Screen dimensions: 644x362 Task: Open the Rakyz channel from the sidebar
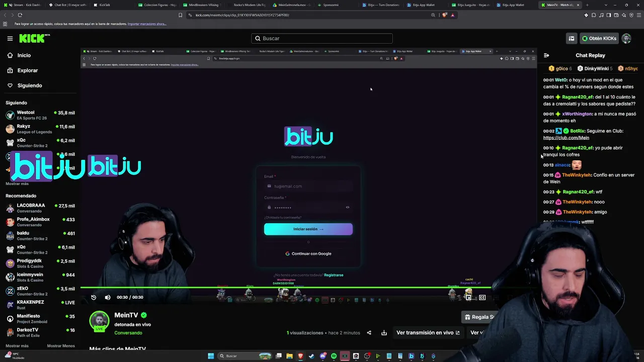point(40,129)
